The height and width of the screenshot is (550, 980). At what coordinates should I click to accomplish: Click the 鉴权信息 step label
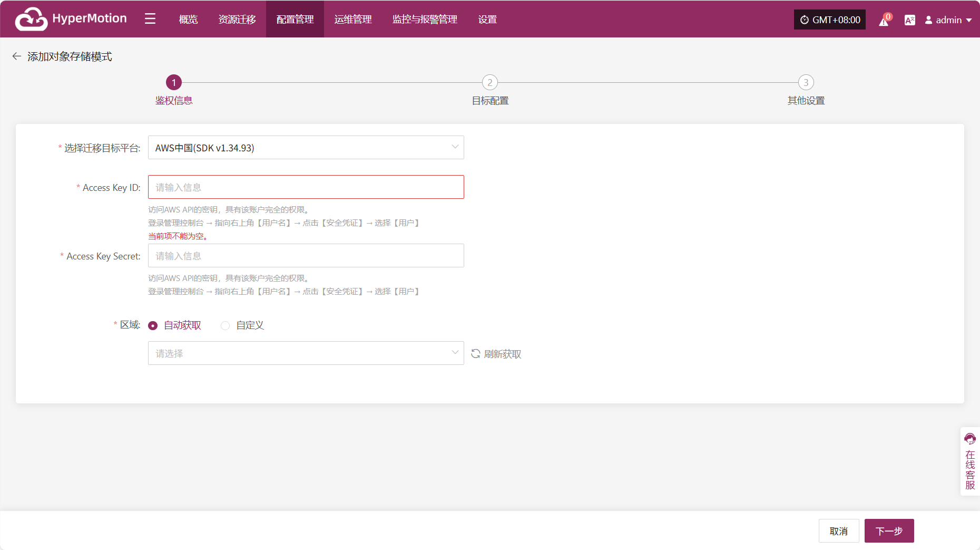tap(174, 101)
